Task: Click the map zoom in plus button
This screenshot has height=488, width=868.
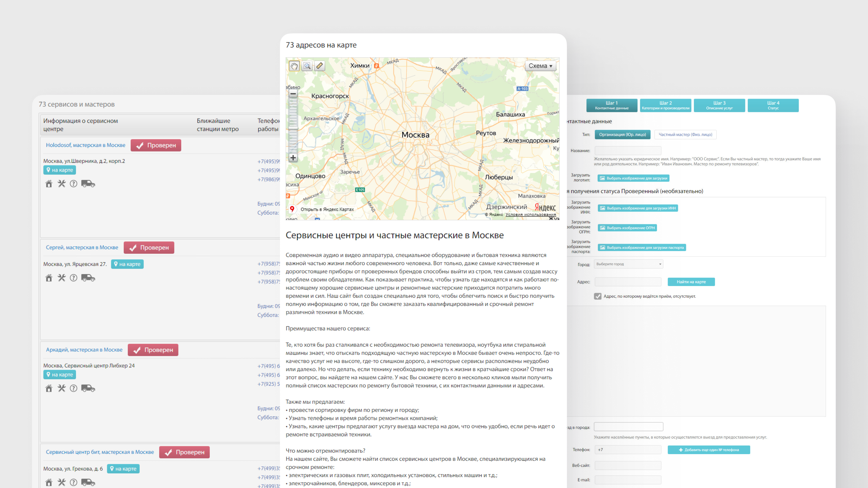Action: coord(293,158)
